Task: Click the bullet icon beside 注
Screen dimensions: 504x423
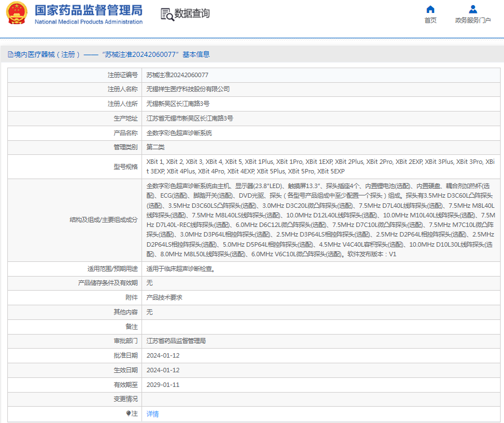Action: (x=128, y=413)
